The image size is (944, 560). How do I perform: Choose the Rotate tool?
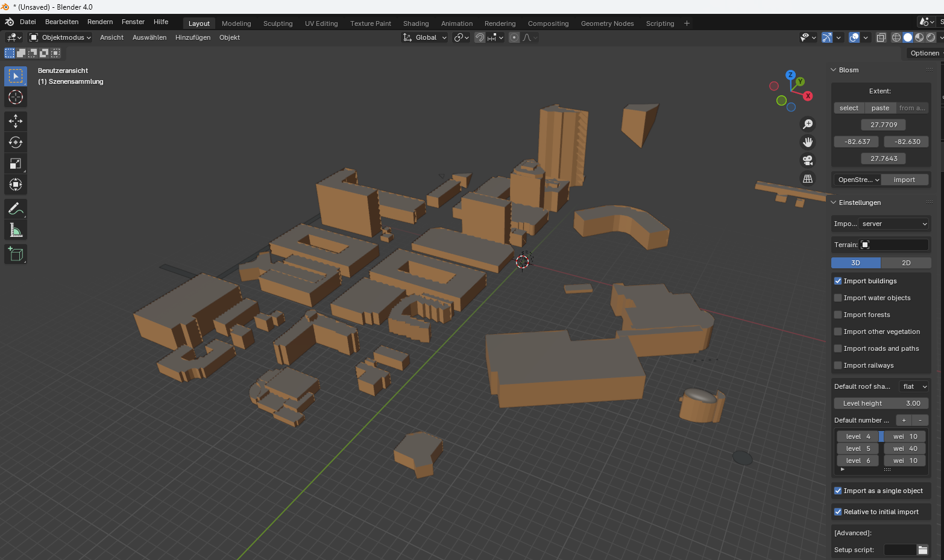pyautogui.click(x=16, y=142)
